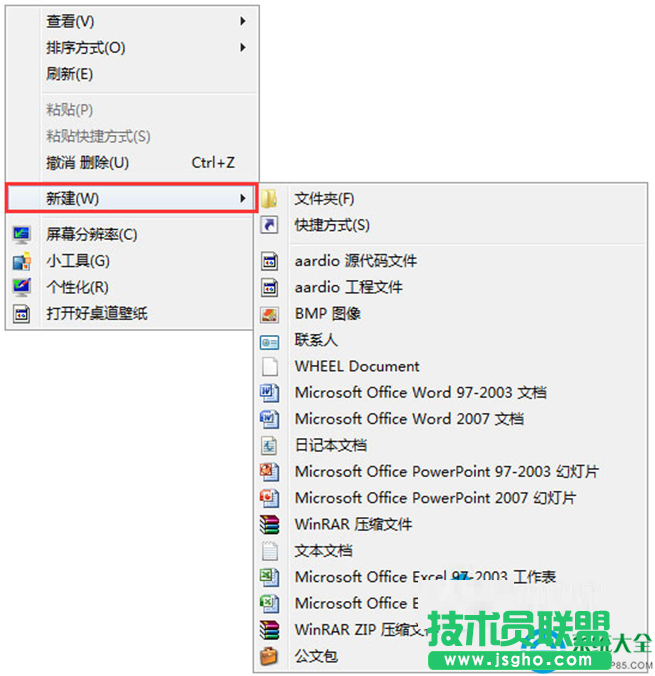Click the 联系人 contact card icon
Image resolution: width=655 pixels, height=676 pixels.
pos(269,341)
